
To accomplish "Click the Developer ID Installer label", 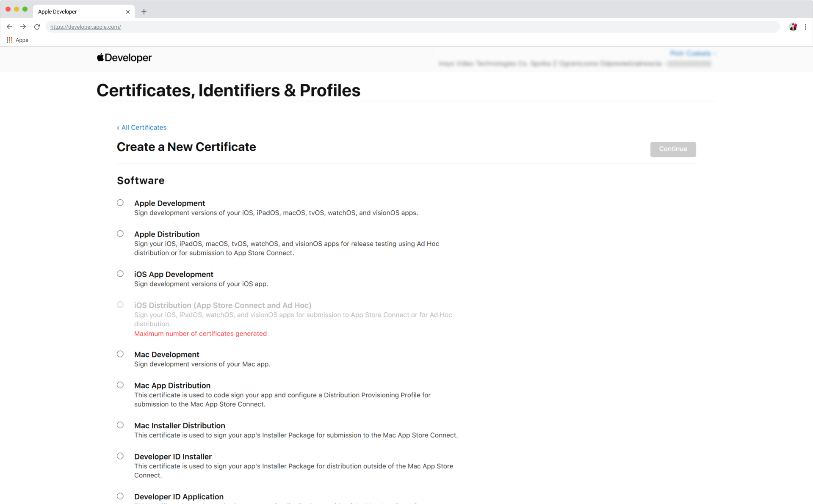I will click(x=173, y=457).
